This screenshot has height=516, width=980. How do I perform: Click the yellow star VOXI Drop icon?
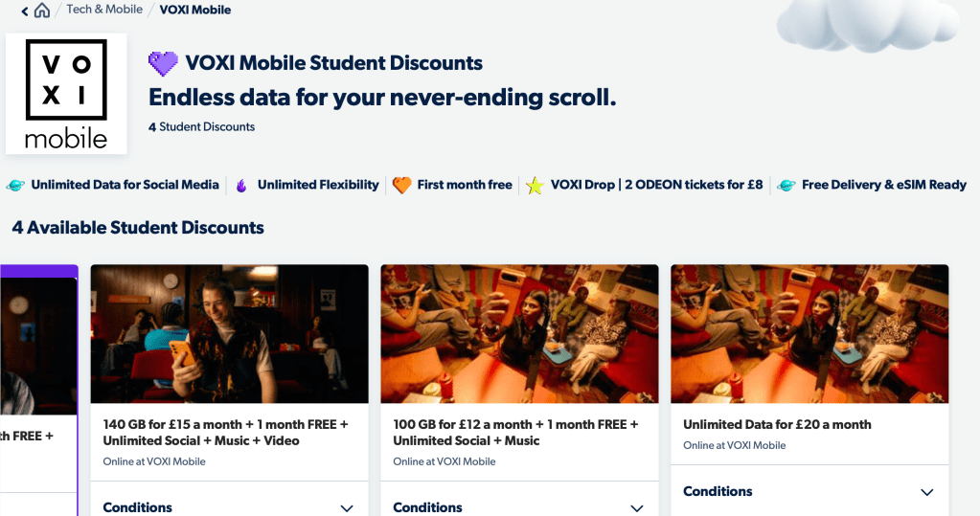[x=535, y=186]
